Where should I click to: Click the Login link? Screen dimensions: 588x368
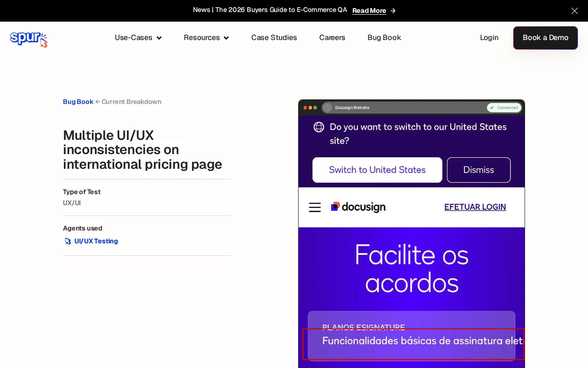[489, 38]
